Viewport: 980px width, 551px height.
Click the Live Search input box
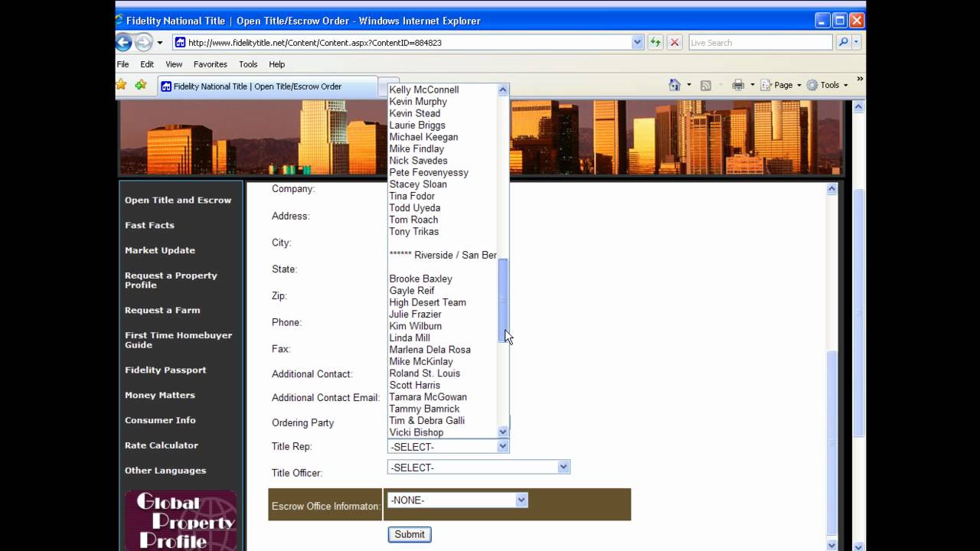coord(761,43)
